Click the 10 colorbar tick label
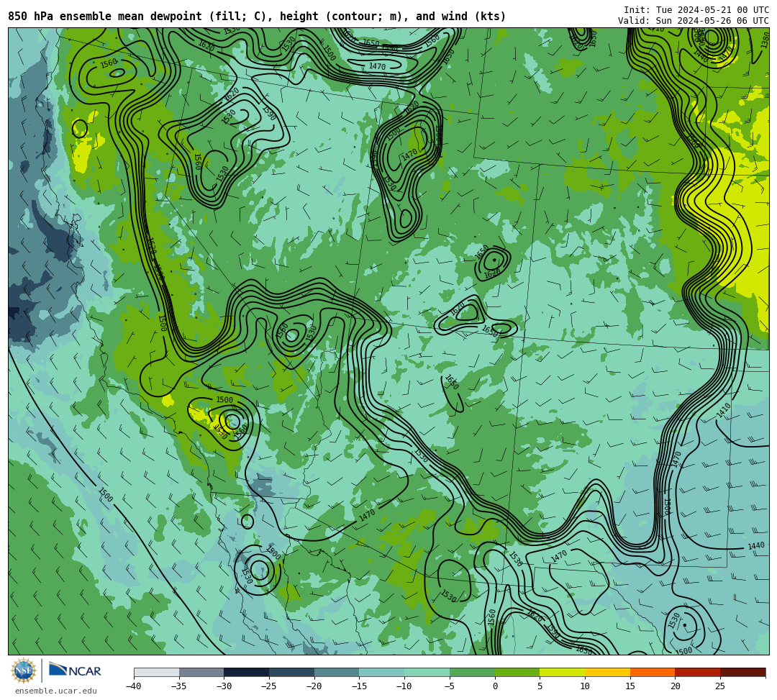777x700 pixels. pos(585,686)
